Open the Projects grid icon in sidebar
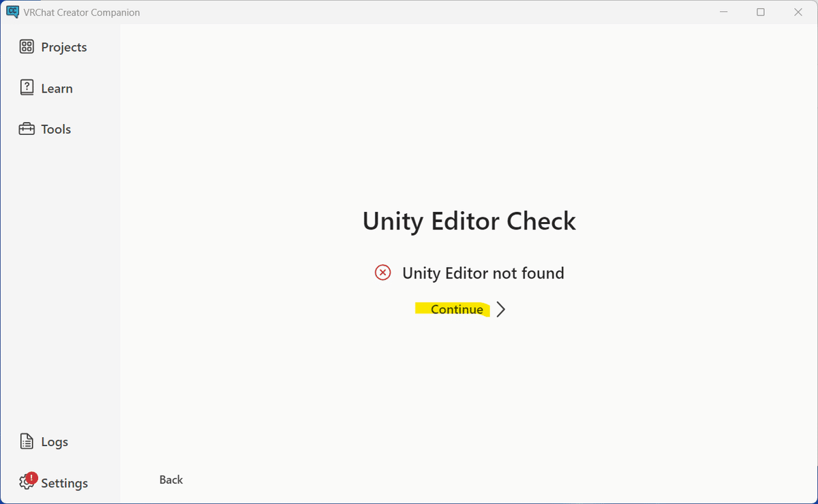Screen dimensions: 818x504 (x=27, y=47)
